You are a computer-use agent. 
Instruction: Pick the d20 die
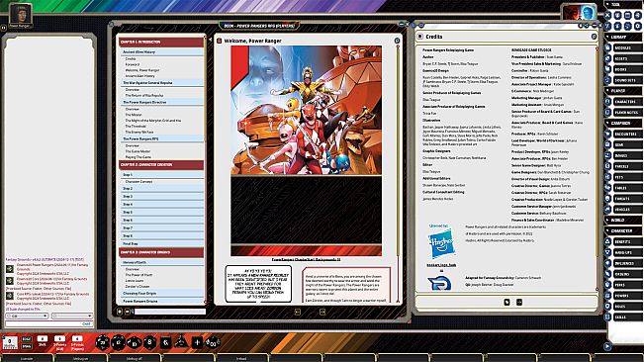pos(102,342)
